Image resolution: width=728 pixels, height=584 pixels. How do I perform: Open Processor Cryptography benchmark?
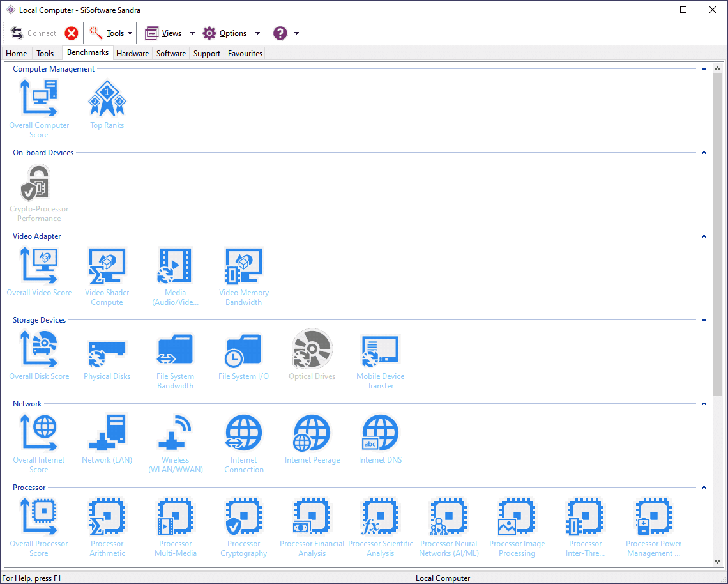[x=244, y=527]
